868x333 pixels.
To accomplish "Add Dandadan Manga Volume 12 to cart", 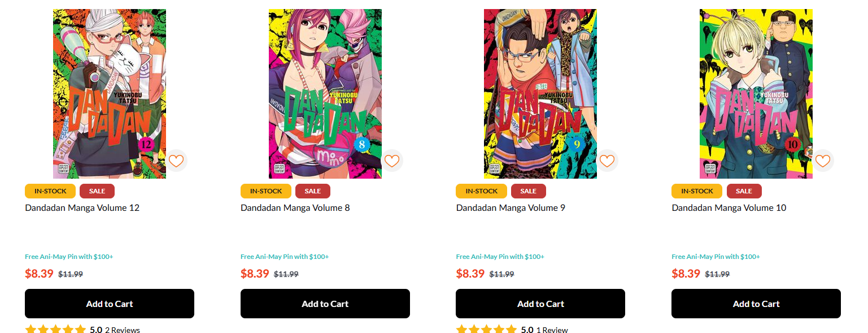I will point(109,304).
